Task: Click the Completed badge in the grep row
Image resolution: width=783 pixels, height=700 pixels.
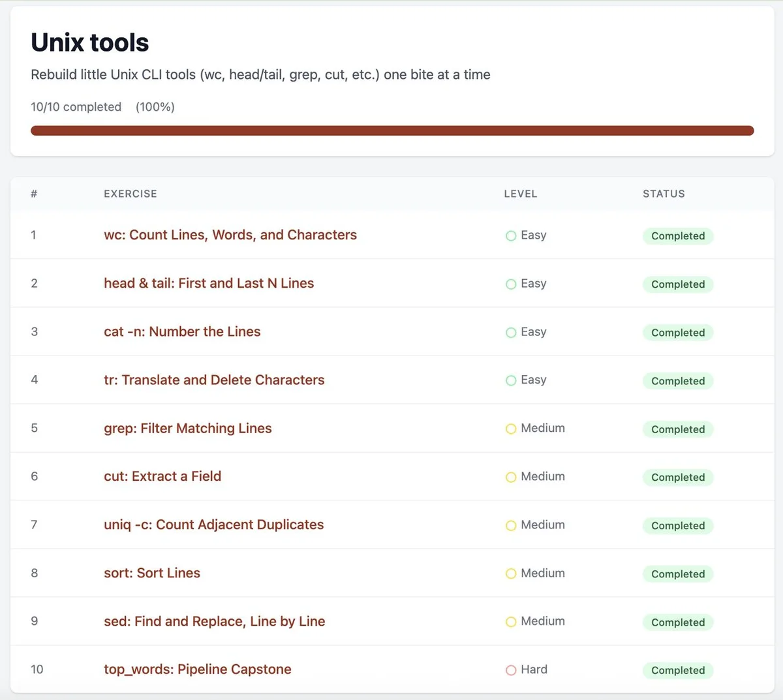Action: click(x=678, y=429)
